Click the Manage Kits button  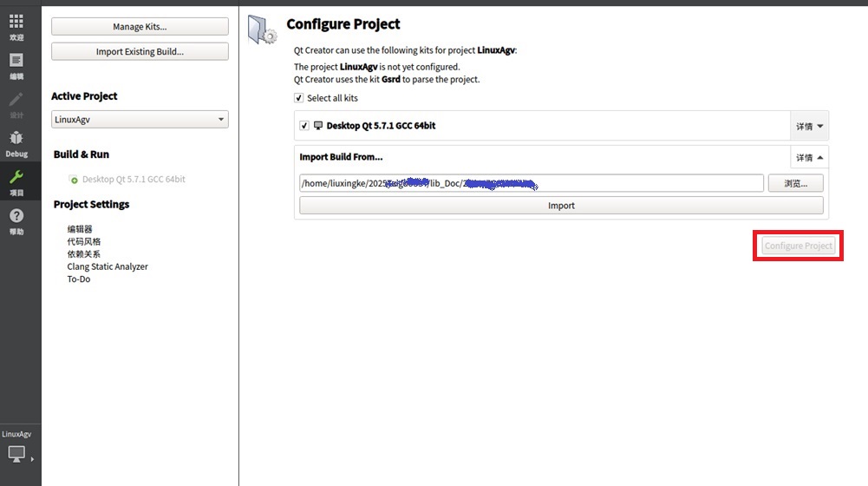click(140, 27)
